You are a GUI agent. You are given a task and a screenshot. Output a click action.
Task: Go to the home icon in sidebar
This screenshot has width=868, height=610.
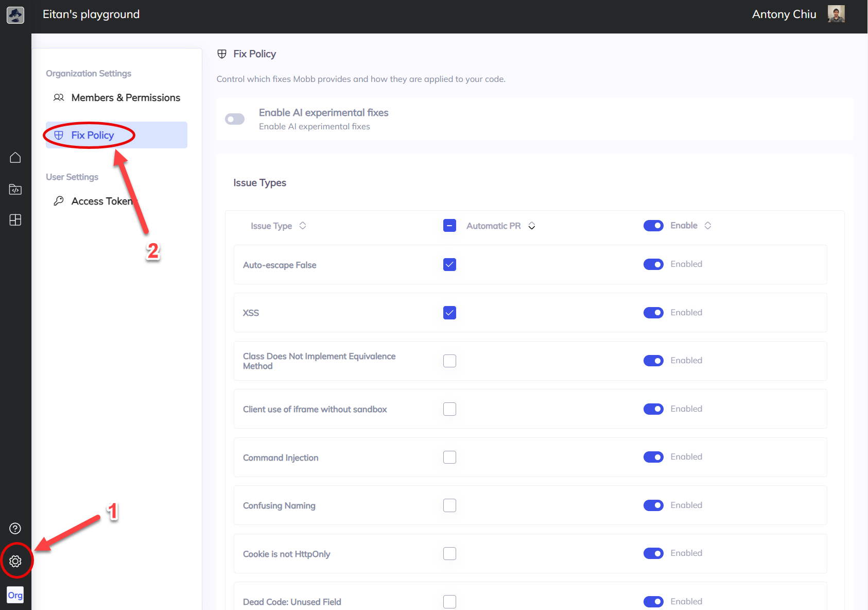pos(15,158)
